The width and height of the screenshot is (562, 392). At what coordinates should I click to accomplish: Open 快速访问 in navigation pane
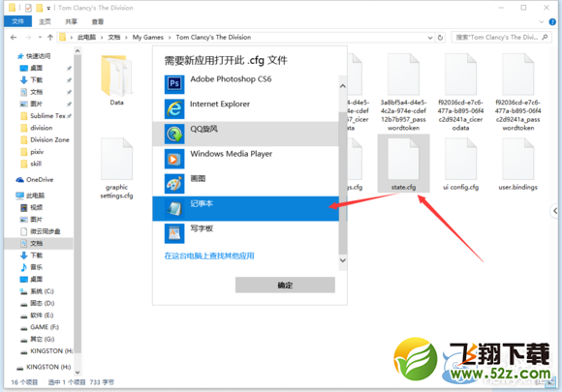coord(34,56)
